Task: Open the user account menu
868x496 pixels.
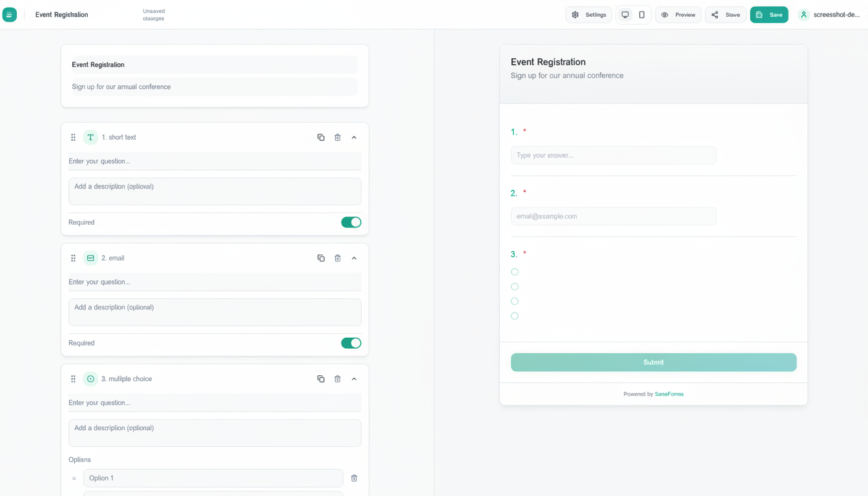Action: tap(830, 15)
